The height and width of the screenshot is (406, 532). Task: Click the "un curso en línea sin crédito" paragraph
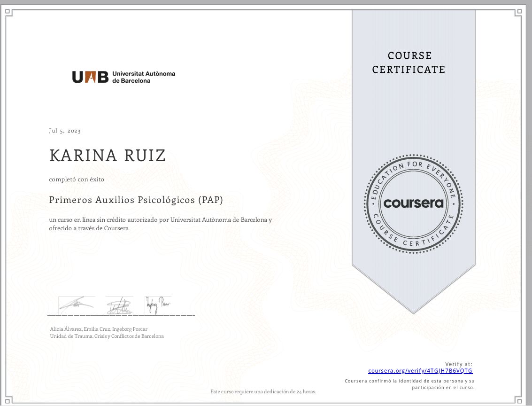click(x=161, y=224)
